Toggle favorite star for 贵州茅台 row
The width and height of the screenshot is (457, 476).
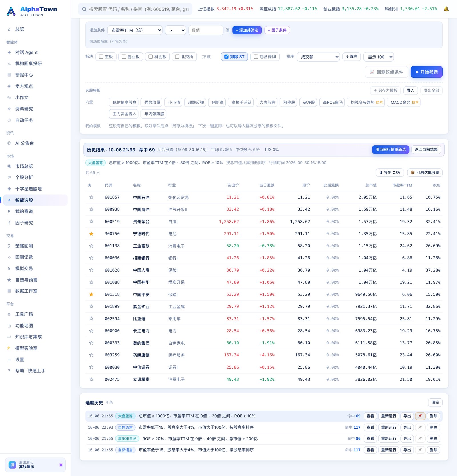click(x=91, y=221)
